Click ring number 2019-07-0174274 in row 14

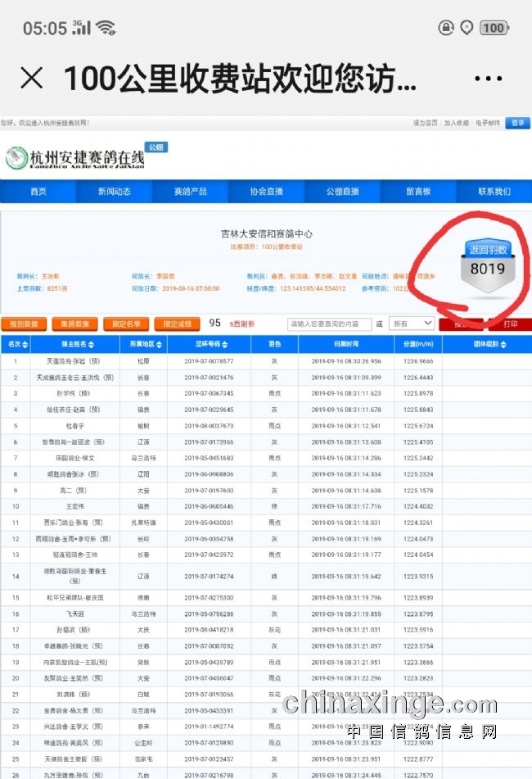[209, 577]
